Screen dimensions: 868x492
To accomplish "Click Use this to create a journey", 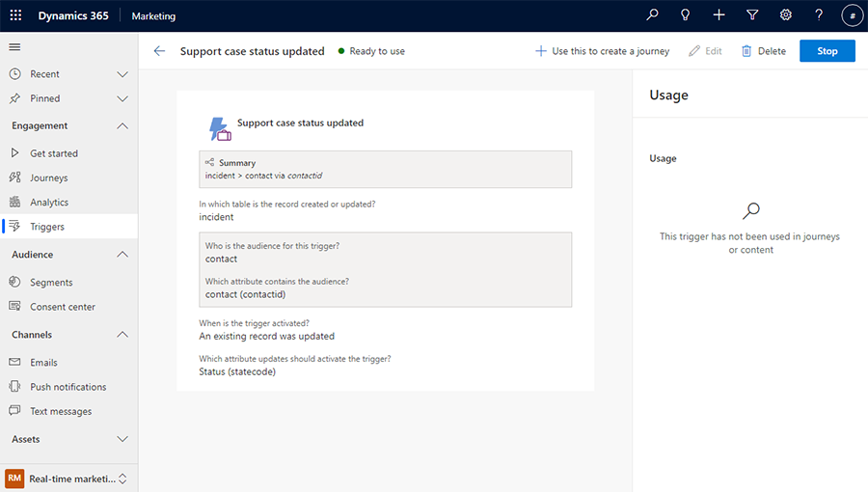I will (602, 51).
